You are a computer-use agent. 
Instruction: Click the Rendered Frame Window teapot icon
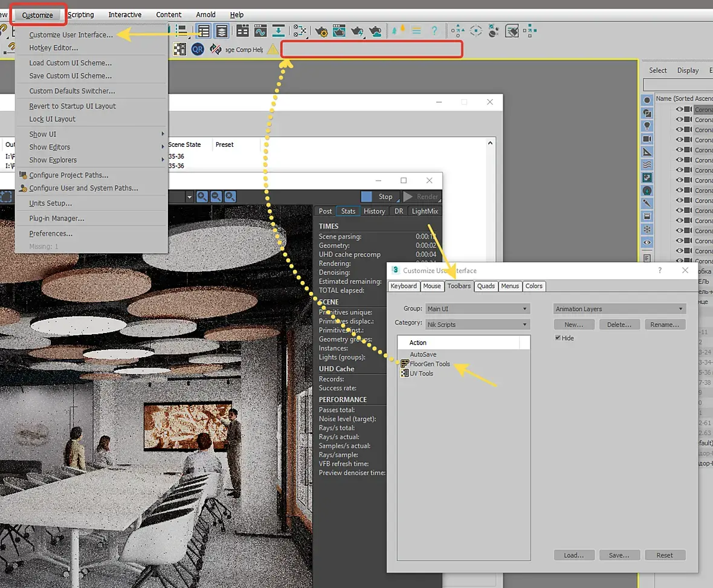(x=339, y=31)
